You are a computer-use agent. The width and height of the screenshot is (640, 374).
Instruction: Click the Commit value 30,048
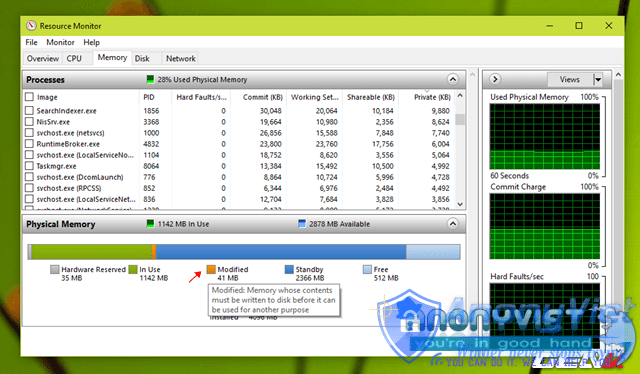[271, 111]
